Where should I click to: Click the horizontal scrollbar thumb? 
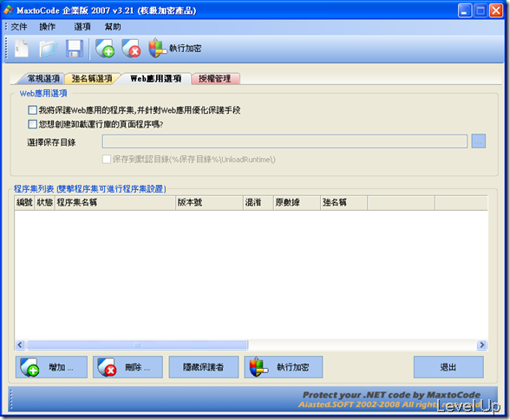(137, 345)
